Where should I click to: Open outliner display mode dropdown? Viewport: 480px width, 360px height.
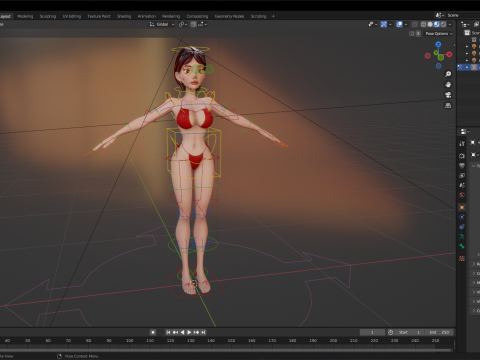465,24
